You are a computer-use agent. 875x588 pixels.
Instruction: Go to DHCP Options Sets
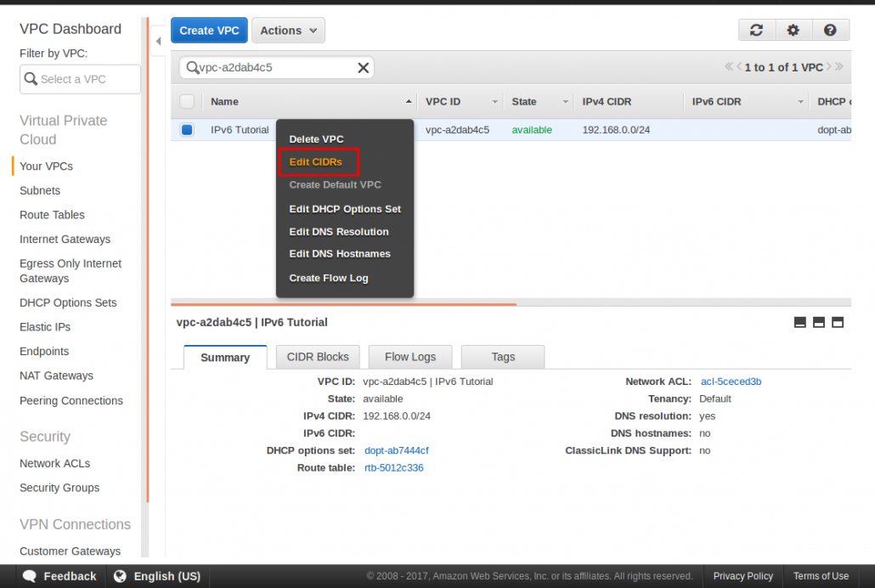(68, 302)
